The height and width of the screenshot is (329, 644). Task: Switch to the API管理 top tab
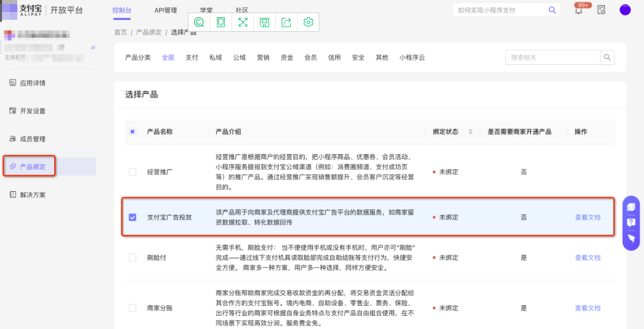(x=165, y=11)
